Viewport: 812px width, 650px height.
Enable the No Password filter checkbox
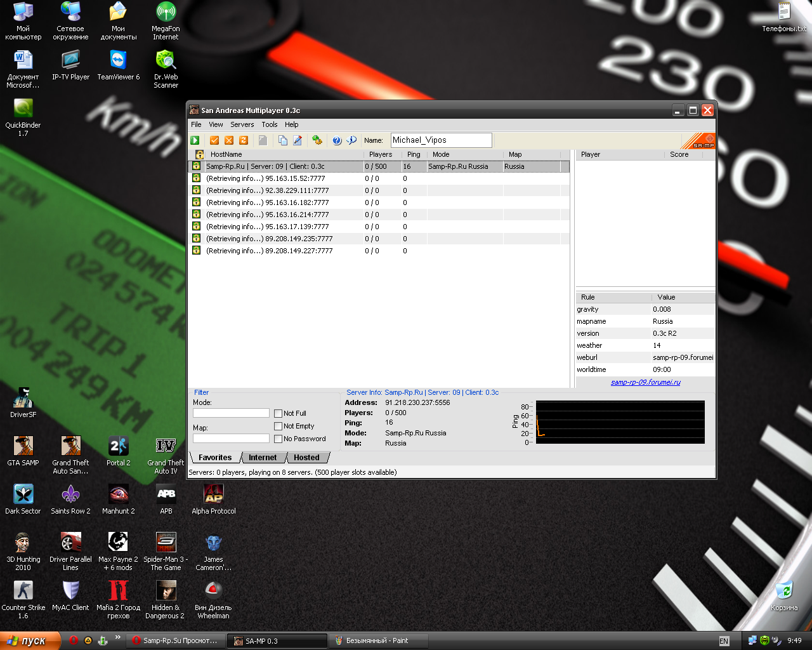278,439
